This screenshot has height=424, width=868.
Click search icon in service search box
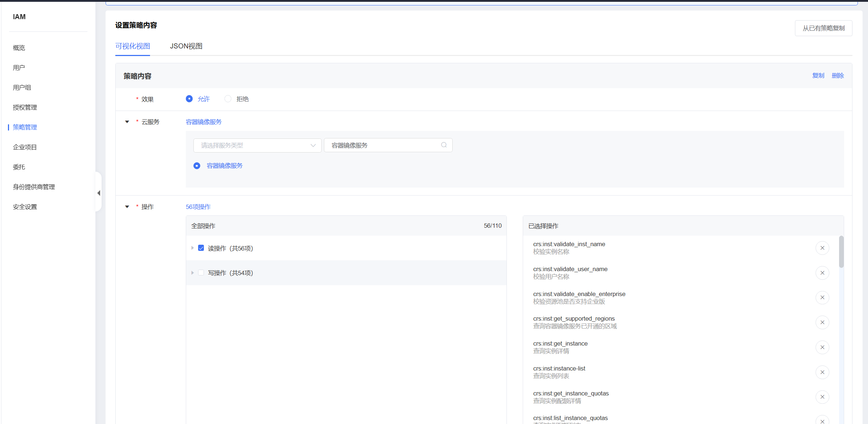coord(444,145)
